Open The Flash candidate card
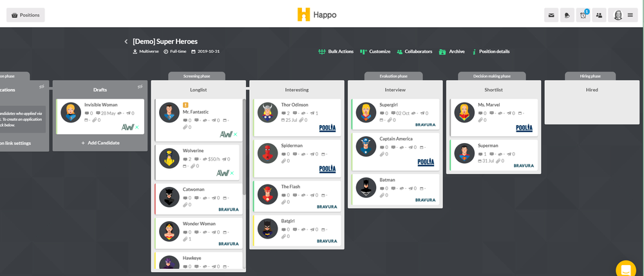Image resolution: width=644 pixels, height=276 pixels. 298,196
